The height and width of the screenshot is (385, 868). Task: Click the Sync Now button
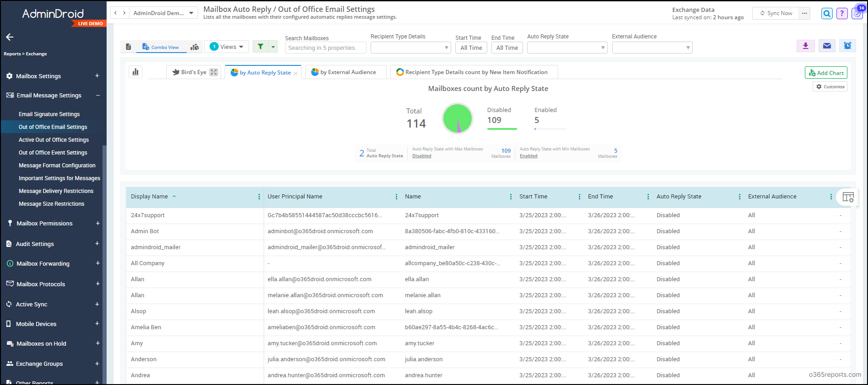776,13
